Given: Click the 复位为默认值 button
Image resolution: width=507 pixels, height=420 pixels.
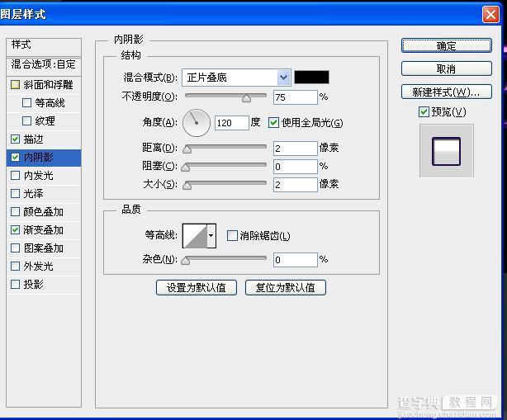Looking at the screenshot, I should [x=286, y=287].
